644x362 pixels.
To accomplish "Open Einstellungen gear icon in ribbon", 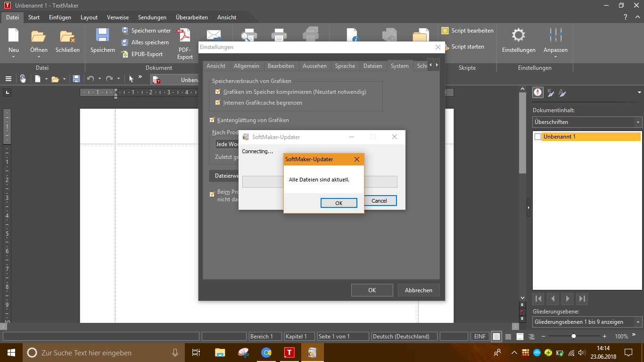I will [x=519, y=35].
